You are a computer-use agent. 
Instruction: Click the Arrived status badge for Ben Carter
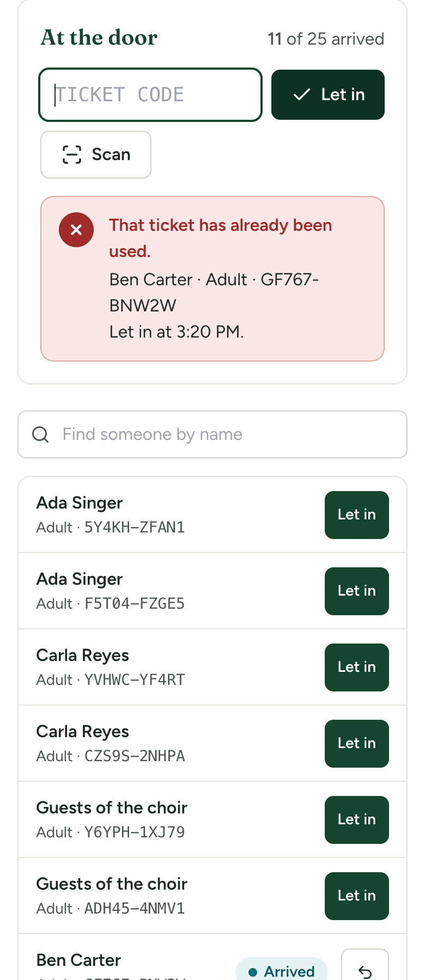(x=282, y=970)
